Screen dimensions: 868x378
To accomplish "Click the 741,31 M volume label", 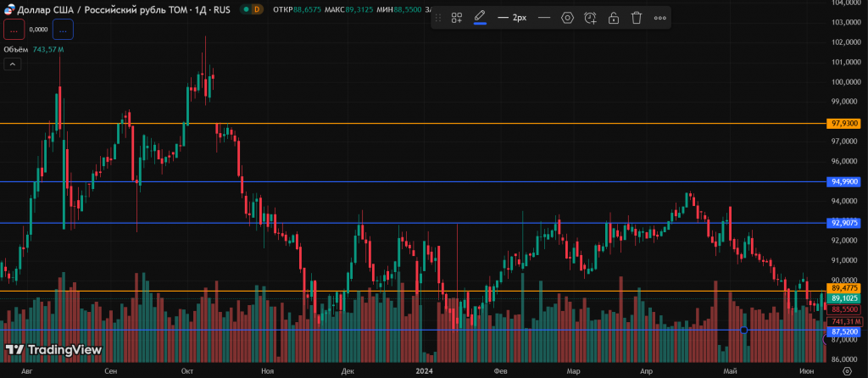I will coord(845,321).
